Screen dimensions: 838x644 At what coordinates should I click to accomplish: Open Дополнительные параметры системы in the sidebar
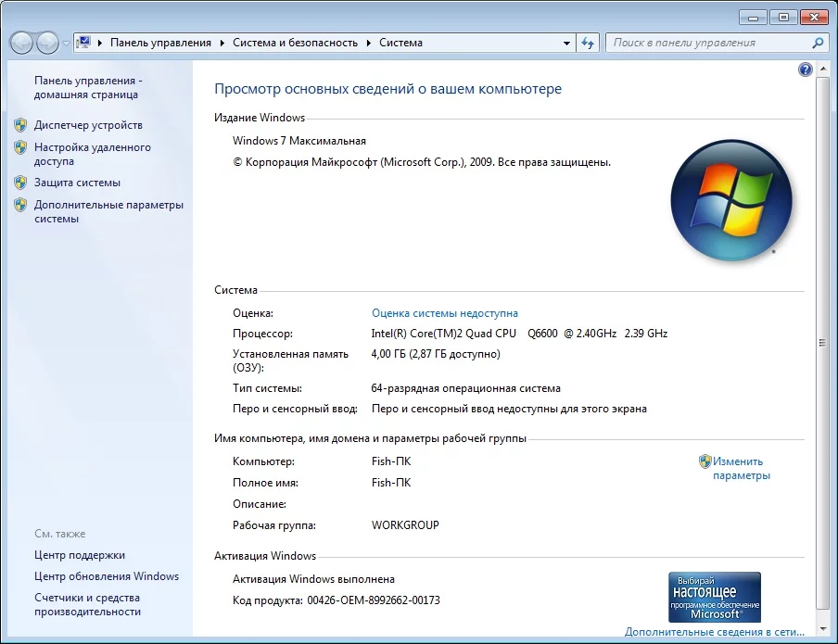click(108, 212)
